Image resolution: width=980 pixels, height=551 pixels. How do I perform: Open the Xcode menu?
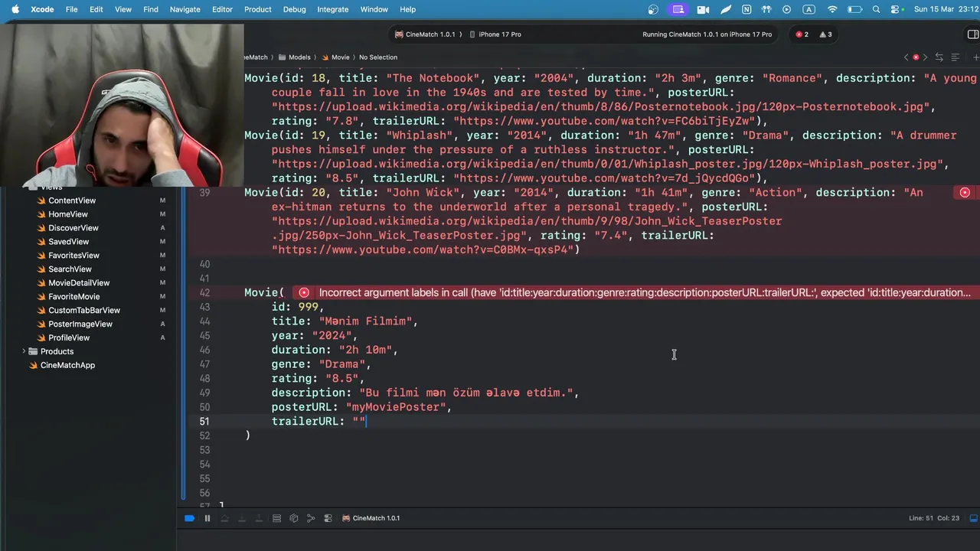pos(42,9)
